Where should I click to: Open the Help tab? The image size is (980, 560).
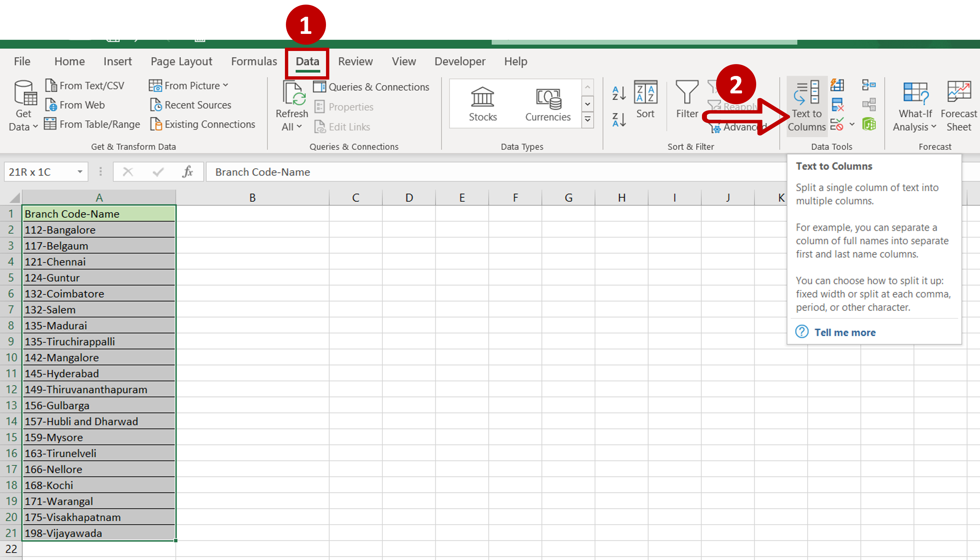[x=516, y=61]
